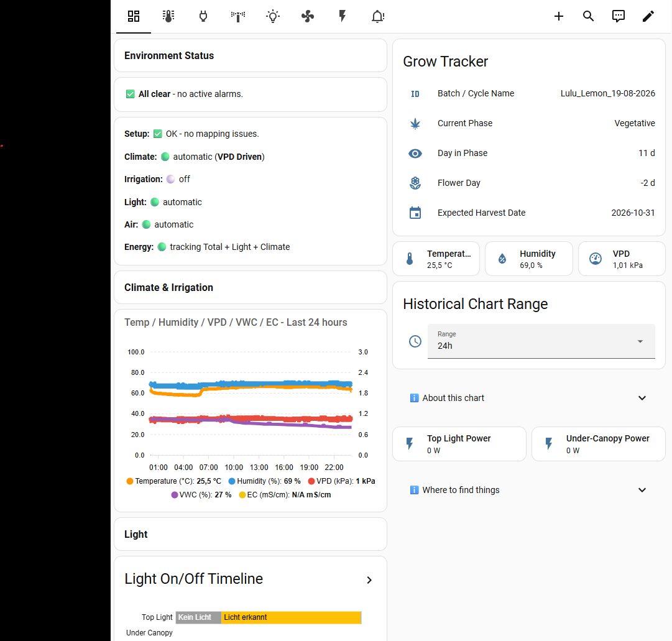Viewport: 672px width, 641px height.
Task: Click the Flower Day value -2 d
Action: [648, 183]
